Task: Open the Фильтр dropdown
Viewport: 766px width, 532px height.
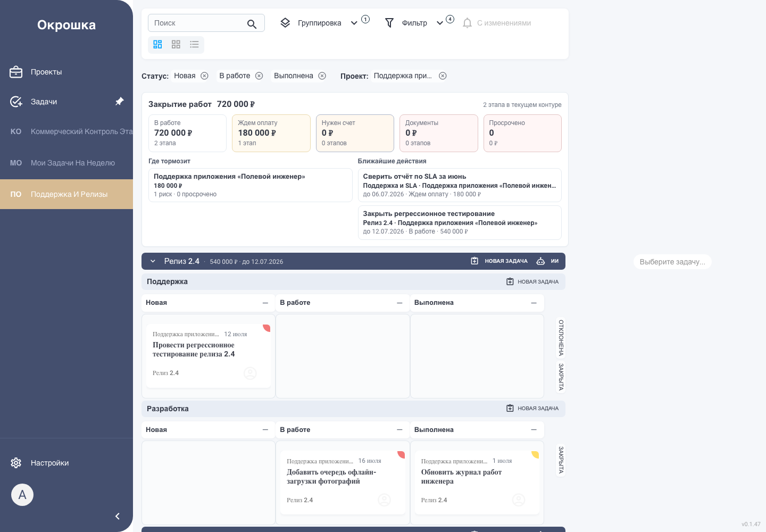Action: coord(414,23)
